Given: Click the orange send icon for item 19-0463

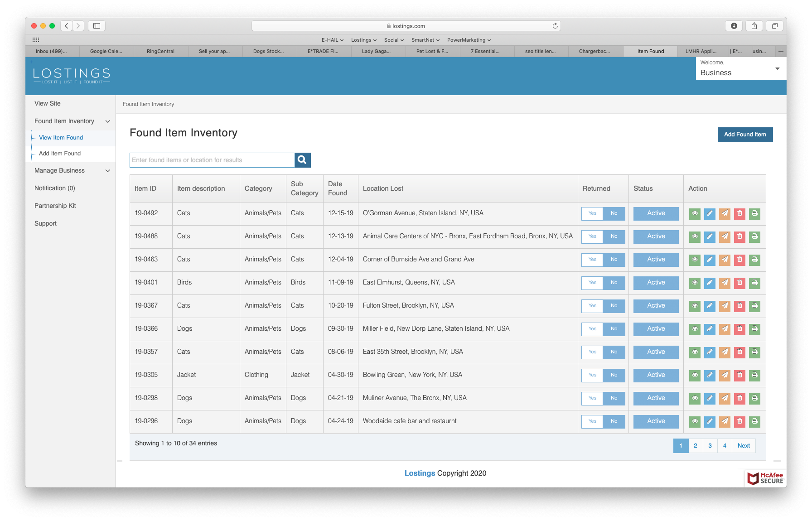Looking at the screenshot, I should tap(725, 260).
